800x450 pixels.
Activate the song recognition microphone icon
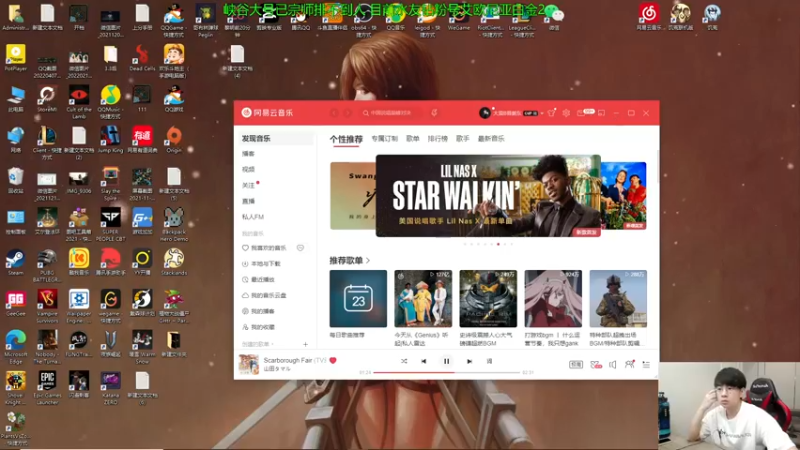pos(434,113)
